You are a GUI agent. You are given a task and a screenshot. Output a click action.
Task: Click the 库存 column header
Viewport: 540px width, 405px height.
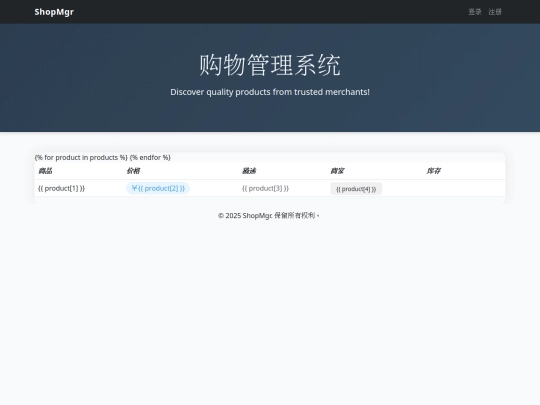click(433, 171)
